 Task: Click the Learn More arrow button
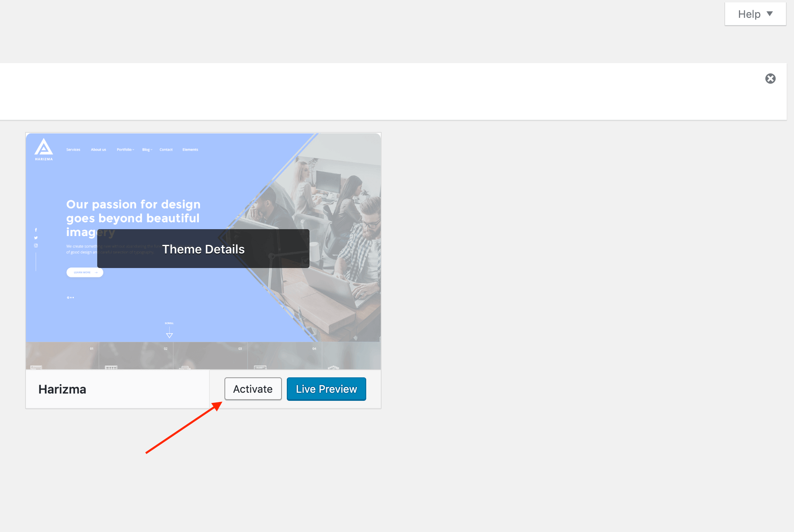click(85, 272)
